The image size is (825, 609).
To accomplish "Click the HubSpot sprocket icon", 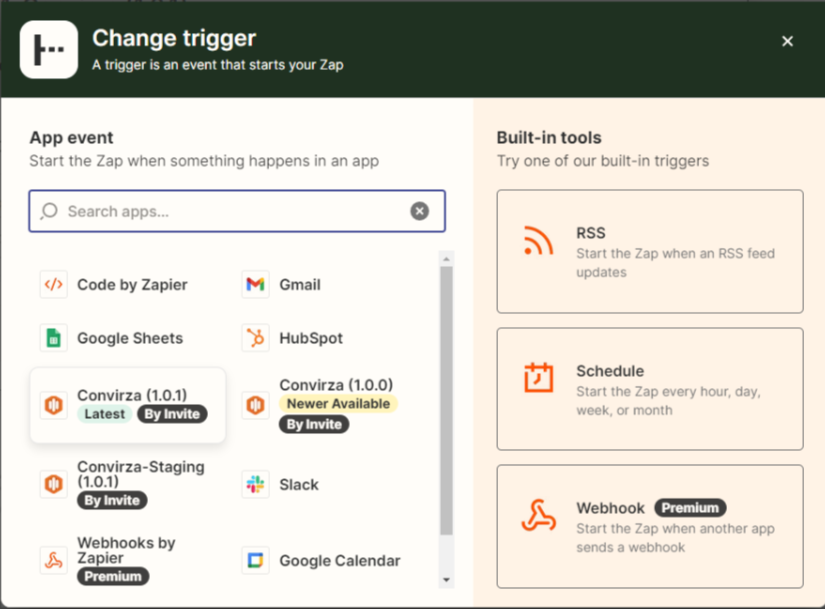I will [255, 338].
